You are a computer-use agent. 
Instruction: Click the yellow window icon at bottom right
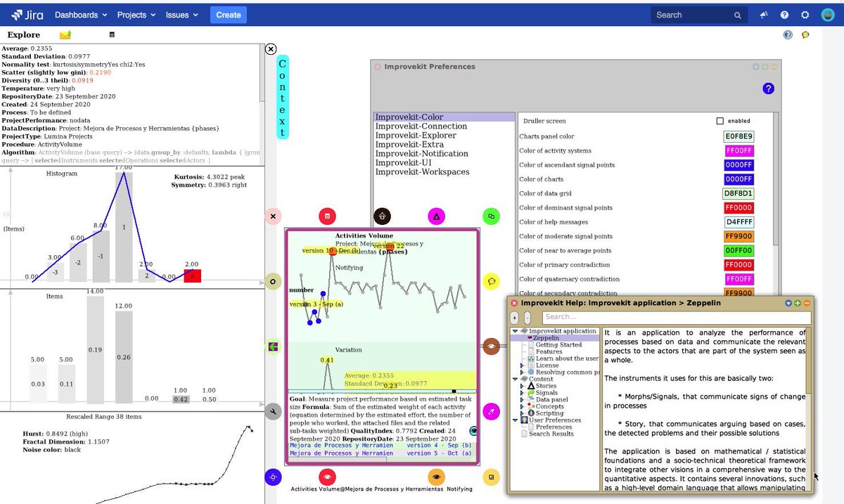(491, 477)
